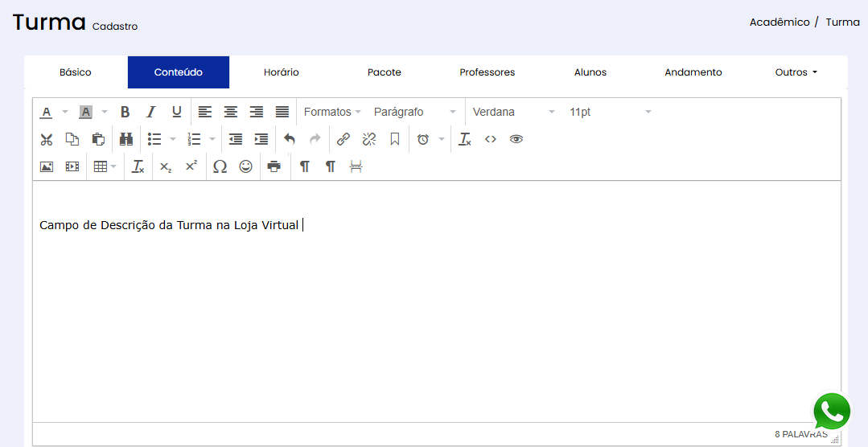
Task: Open numbered list style dropdown arrow
Action: pos(212,139)
